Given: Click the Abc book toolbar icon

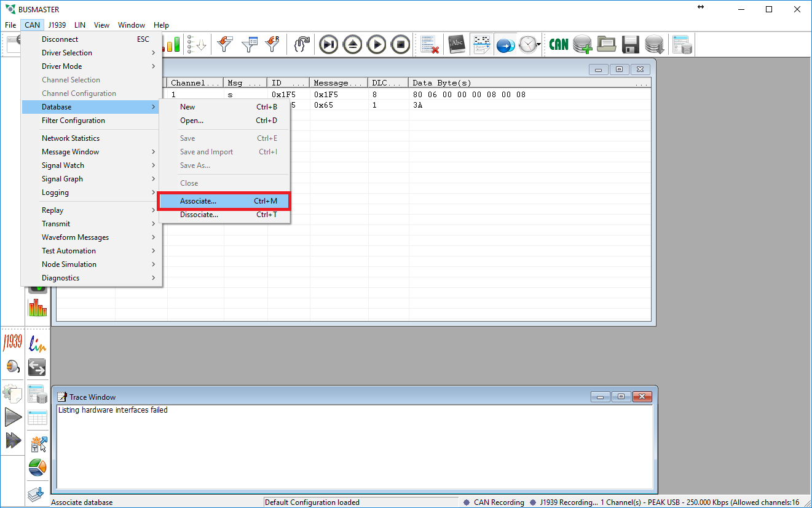Looking at the screenshot, I should click(457, 44).
